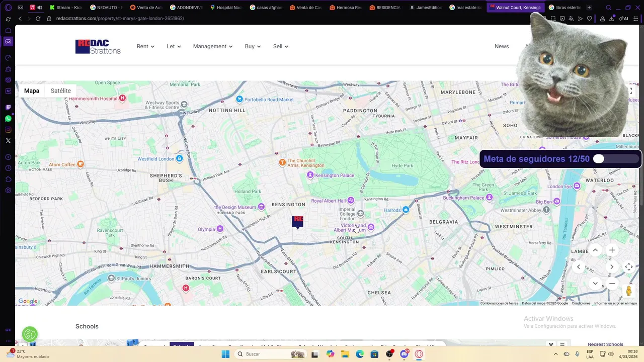This screenshot has height=362, width=644.
Task: Switch map to Satélite view
Action: (x=60, y=91)
